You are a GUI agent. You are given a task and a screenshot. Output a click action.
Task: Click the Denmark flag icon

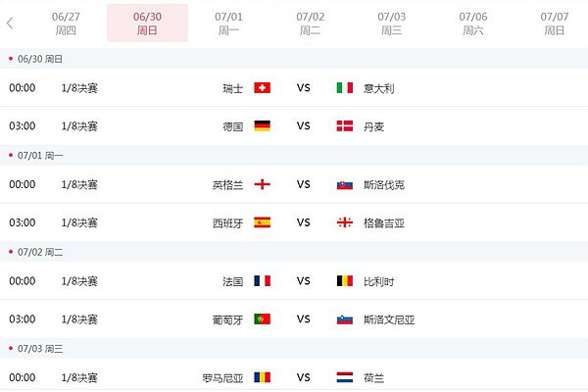click(345, 126)
